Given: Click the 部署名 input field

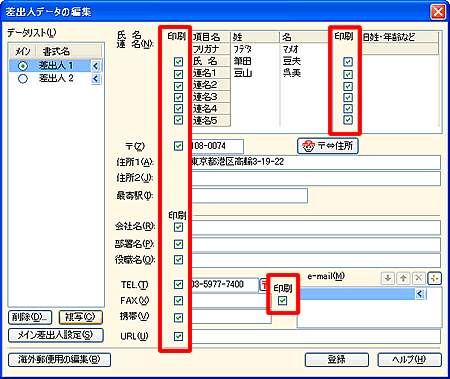Looking at the screenshot, I should click(x=316, y=244).
